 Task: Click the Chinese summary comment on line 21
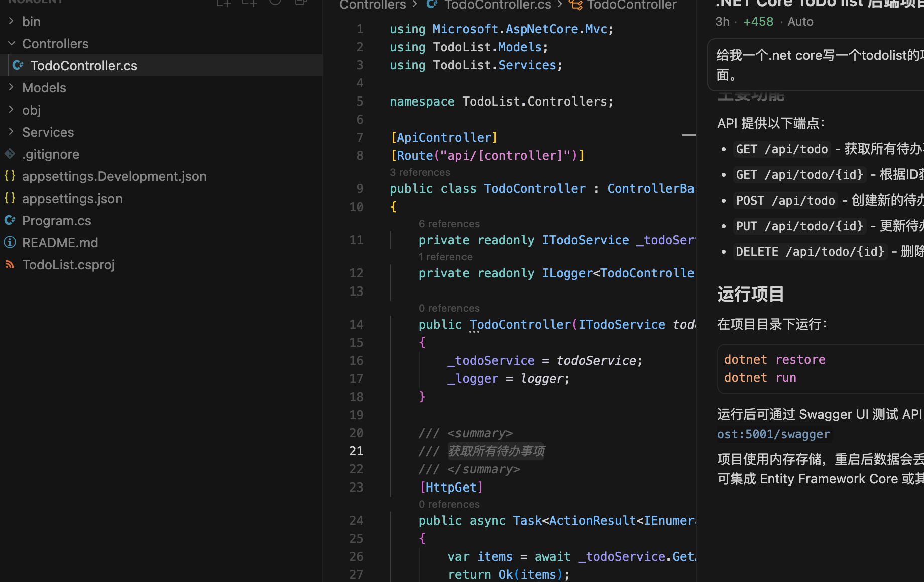click(x=496, y=451)
